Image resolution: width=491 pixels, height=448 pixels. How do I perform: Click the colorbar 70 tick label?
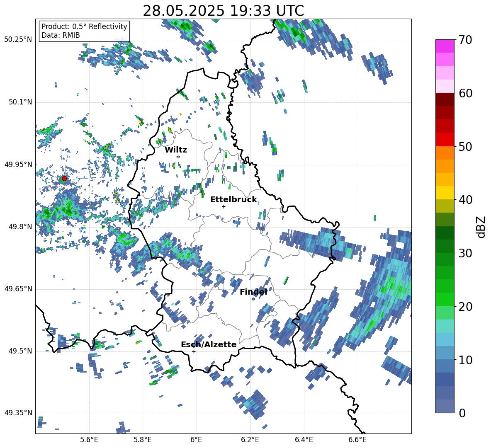pyautogui.click(x=465, y=40)
